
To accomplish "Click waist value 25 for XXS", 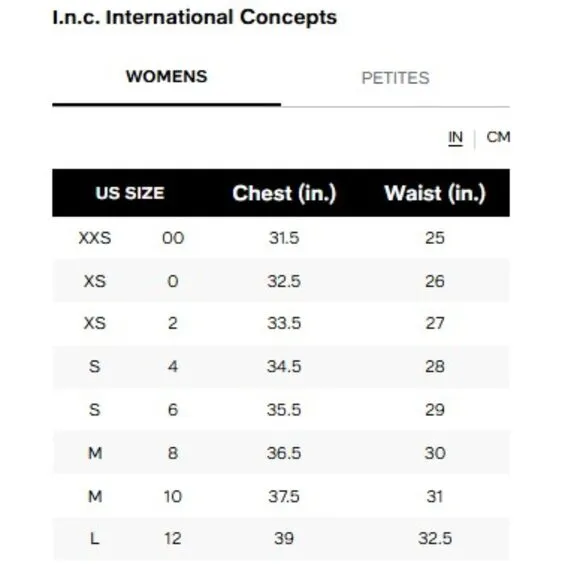I will [x=435, y=238].
